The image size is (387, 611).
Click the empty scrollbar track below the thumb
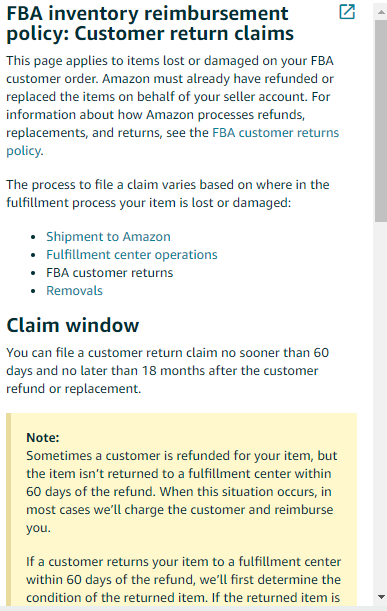click(x=381, y=405)
